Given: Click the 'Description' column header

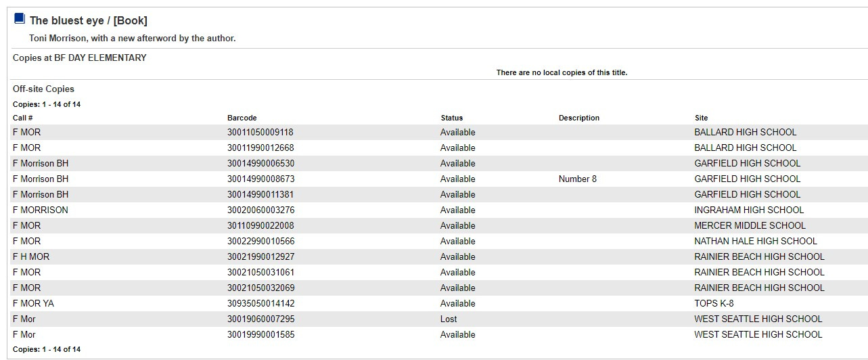Looking at the screenshot, I should (x=579, y=118).
